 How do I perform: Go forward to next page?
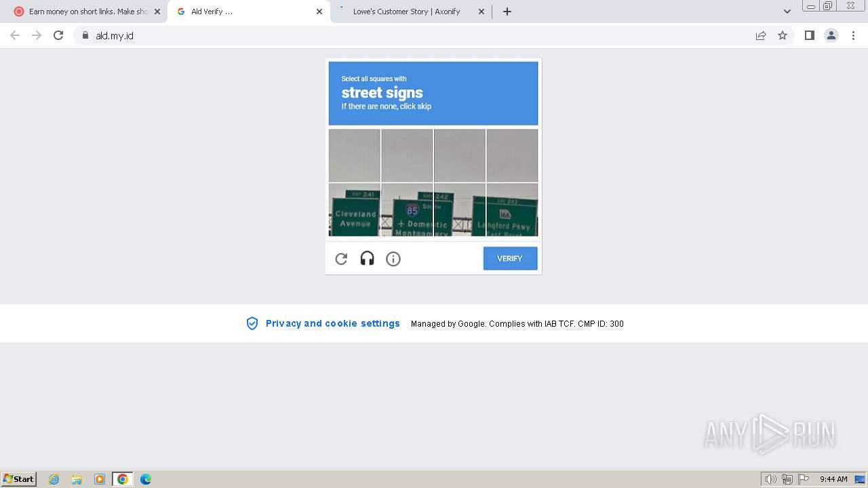click(x=37, y=35)
